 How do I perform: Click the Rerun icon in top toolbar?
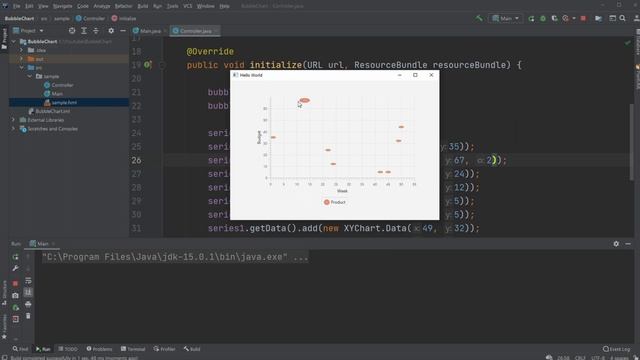tap(531, 18)
